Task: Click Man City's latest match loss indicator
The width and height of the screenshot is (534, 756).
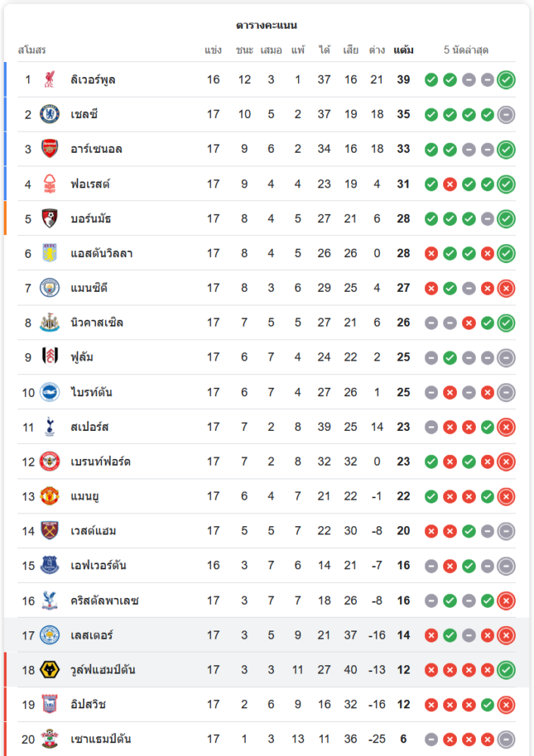Action: coord(506,288)
